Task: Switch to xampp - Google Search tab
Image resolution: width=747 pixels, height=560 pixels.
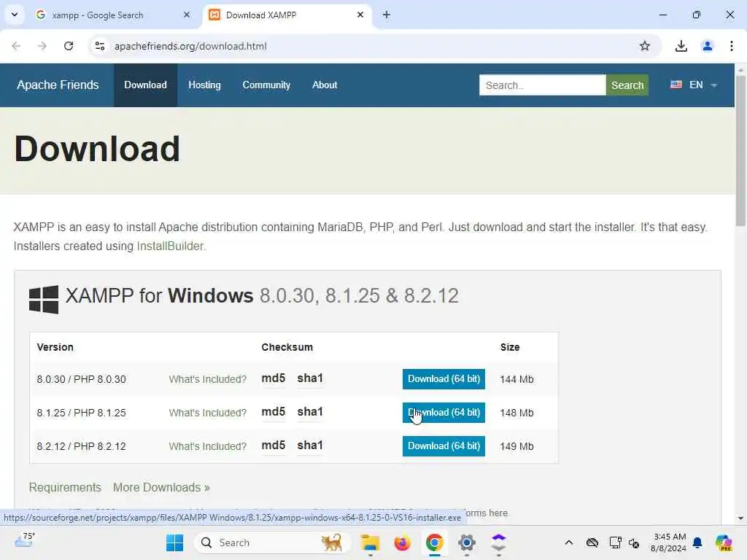Action: [113, 15]
